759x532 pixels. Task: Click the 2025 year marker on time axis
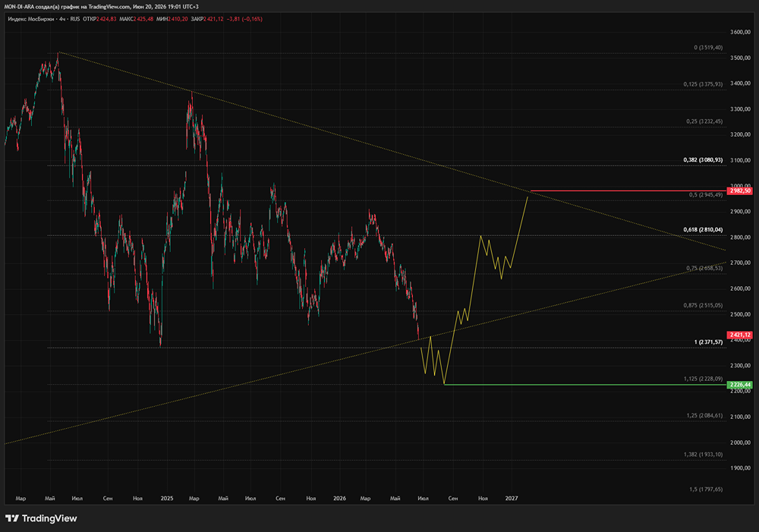pos(167,498)
